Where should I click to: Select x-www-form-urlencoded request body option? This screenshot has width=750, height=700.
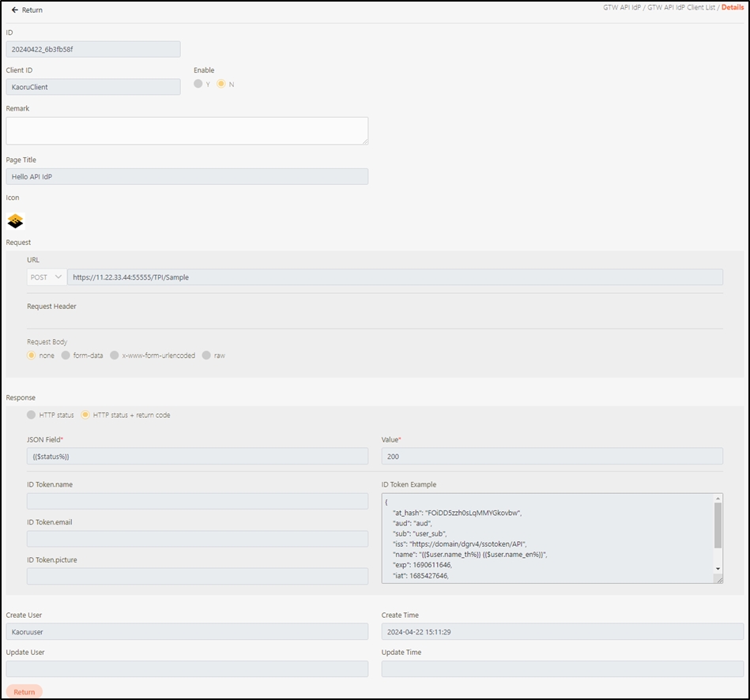[115, 356]
